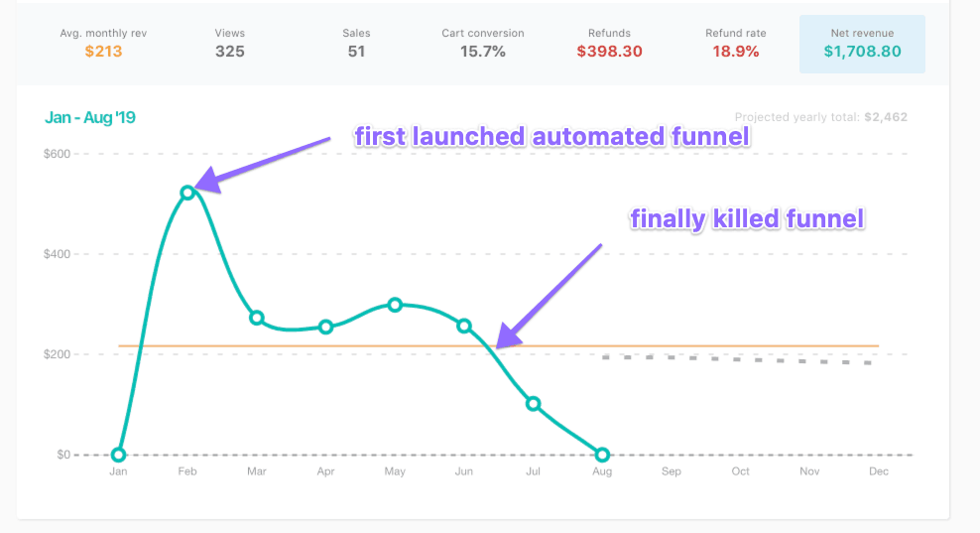
Task: Click the gray dashed projection line
Action: 736,359
